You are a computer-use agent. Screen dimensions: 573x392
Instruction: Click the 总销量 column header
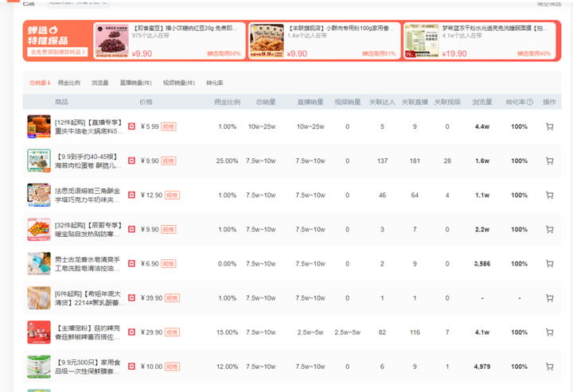266,103
